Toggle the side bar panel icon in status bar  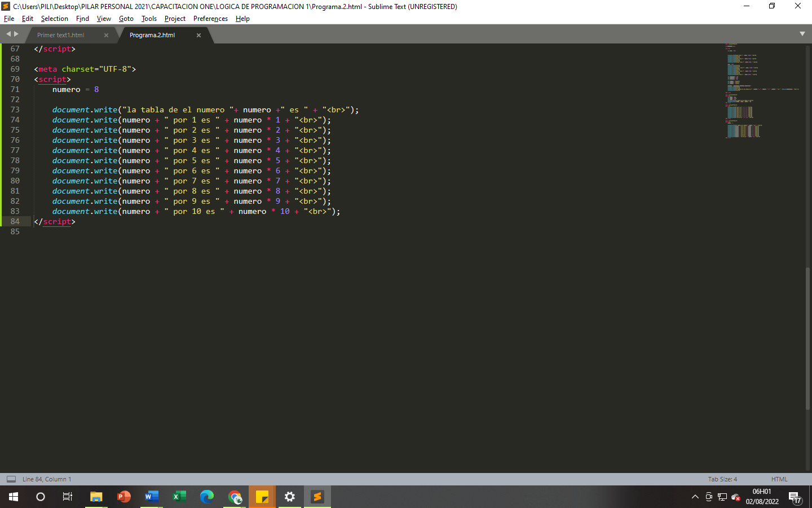(x=11, y=479)
